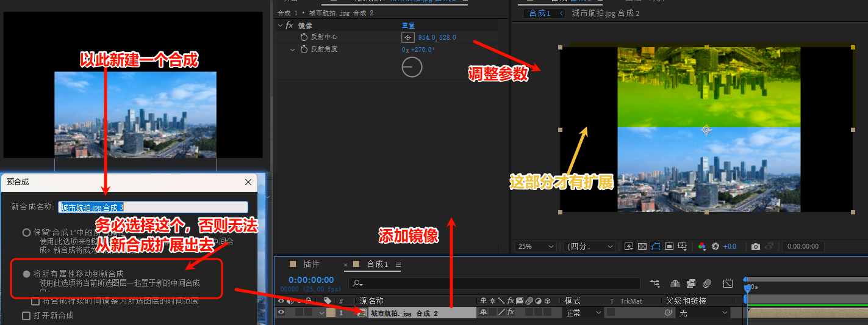Viewport: 868px width, 325px height.
Task: Click the breadcrumb arrow after 合成1
Action: [561, 13]
